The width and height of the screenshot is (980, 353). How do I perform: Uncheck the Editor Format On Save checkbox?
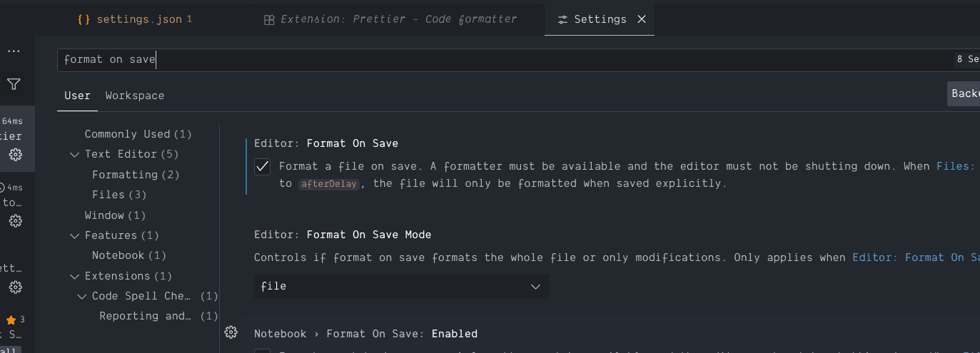[263, 167]
